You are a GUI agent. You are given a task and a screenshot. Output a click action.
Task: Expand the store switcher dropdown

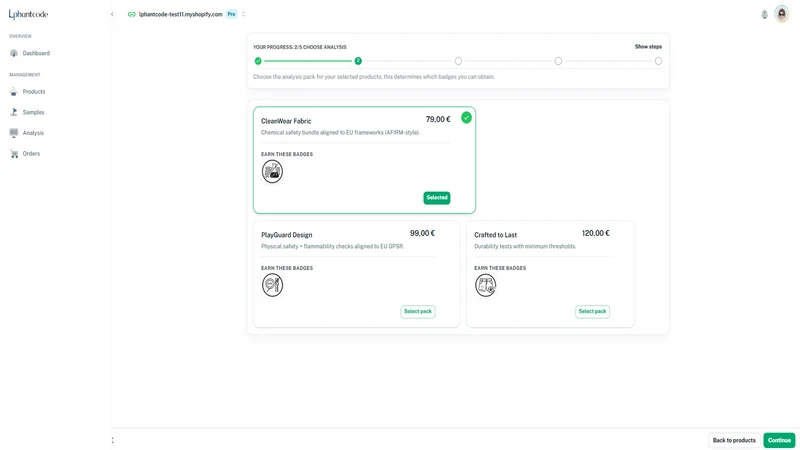click(243, 14)
